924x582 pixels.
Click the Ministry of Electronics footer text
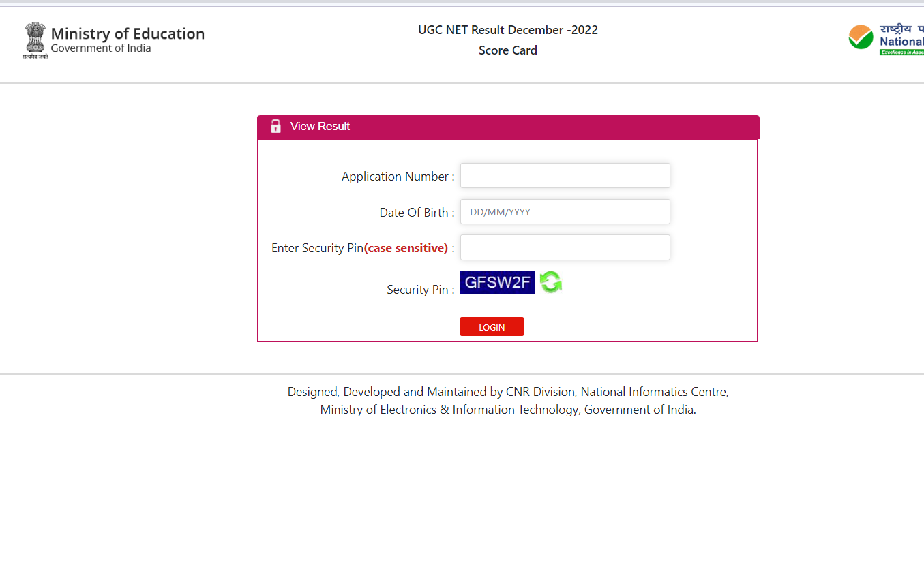click(508, 410)
